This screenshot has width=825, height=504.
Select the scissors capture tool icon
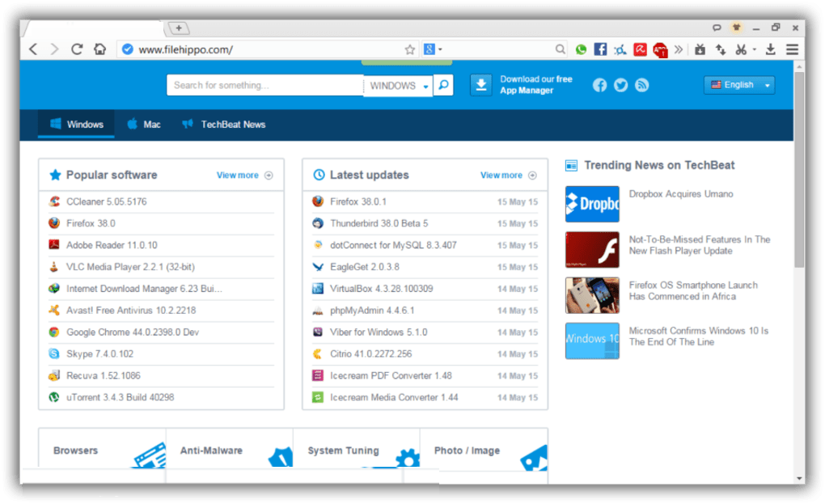pos(742,49)
